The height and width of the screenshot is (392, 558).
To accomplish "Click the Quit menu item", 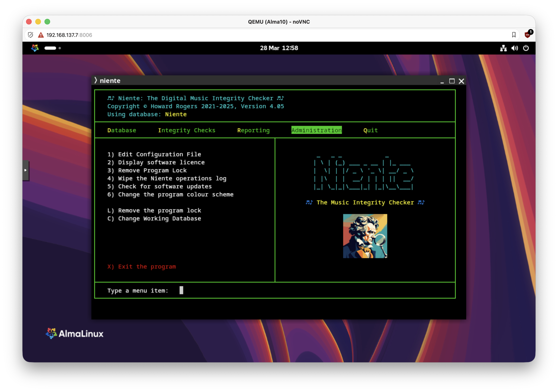I will tap(370, 130).
